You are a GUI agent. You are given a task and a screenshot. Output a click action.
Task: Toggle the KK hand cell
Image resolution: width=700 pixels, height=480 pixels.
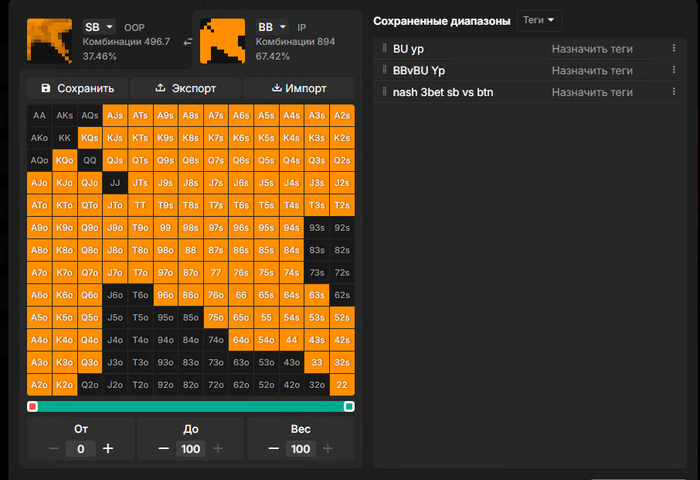point(65,138)
